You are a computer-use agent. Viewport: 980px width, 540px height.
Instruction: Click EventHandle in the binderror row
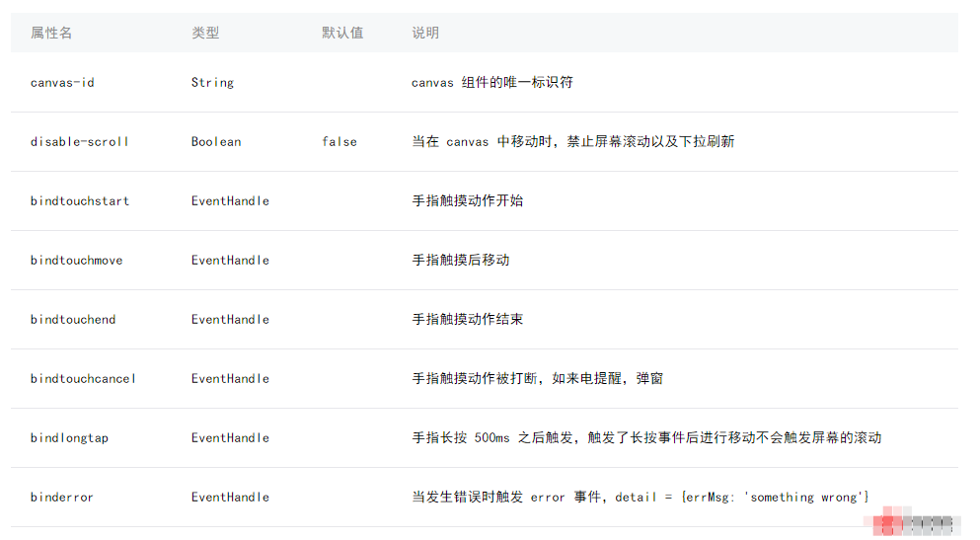pos(230,498)
